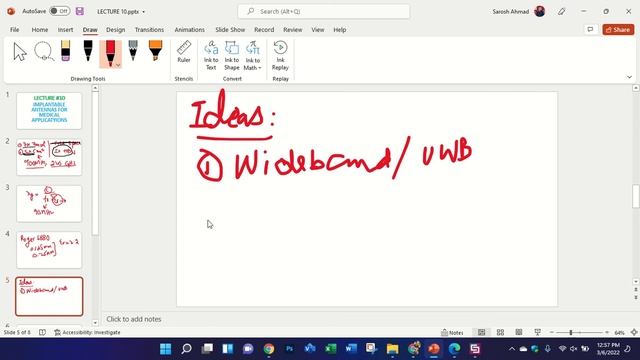Open the Windows Start menu
Image resolution: width=640 pixels, height=360 pixels.
click(x=166, y=349)
